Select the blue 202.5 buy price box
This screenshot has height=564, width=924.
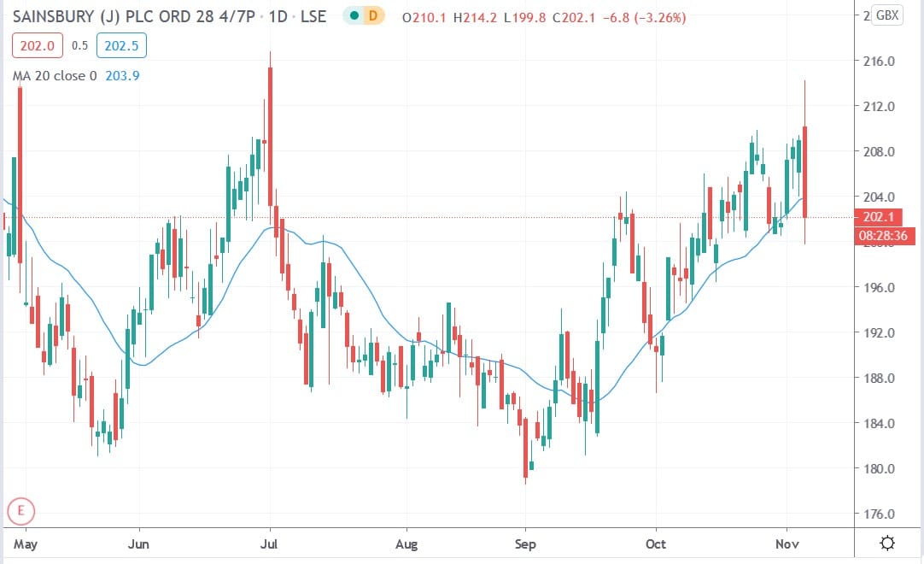(122, 45)
